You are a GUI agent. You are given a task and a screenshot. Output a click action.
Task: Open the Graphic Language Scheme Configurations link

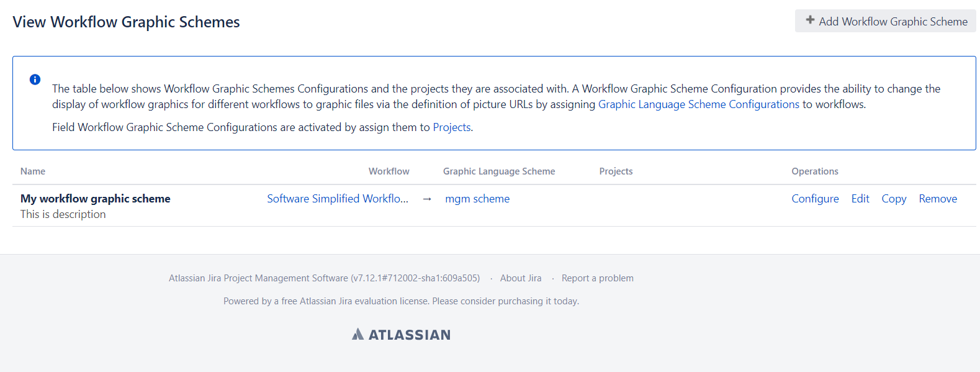tap(698, 104)
